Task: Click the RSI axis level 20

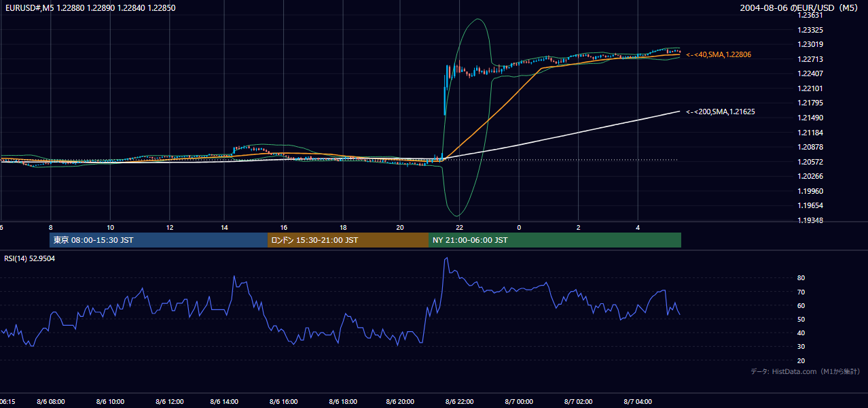Action: [801, 360]
